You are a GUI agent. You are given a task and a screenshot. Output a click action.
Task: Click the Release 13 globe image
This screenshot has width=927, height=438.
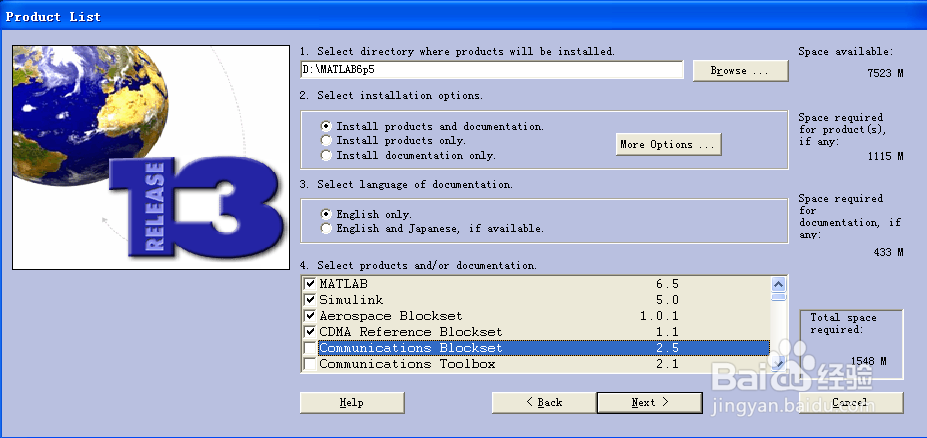151,157
